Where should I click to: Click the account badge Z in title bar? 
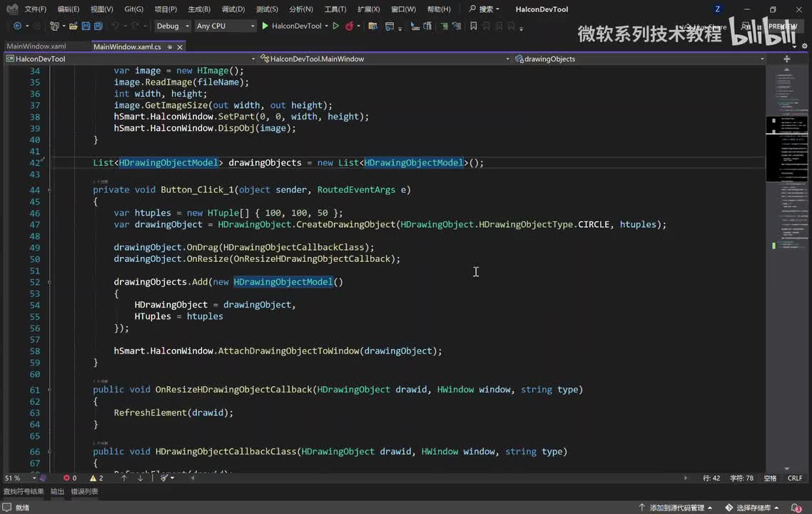click(x=717, y=9)
